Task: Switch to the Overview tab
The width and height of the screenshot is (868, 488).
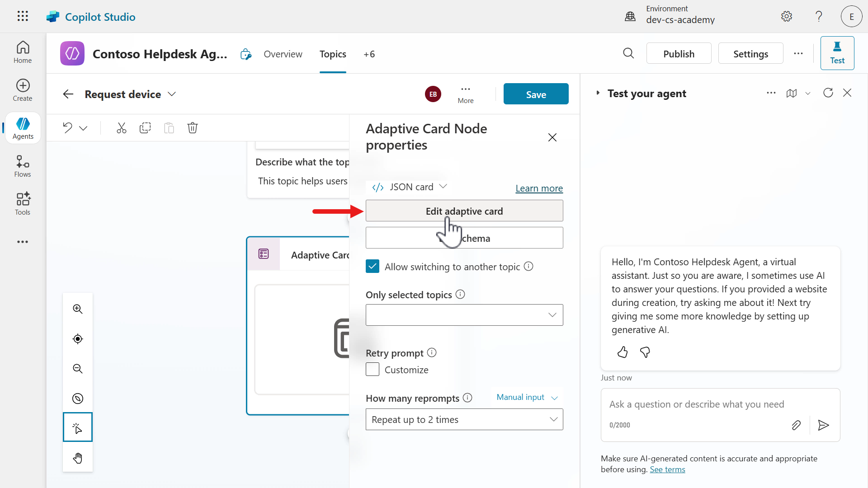Action: [x=283, y=54]
